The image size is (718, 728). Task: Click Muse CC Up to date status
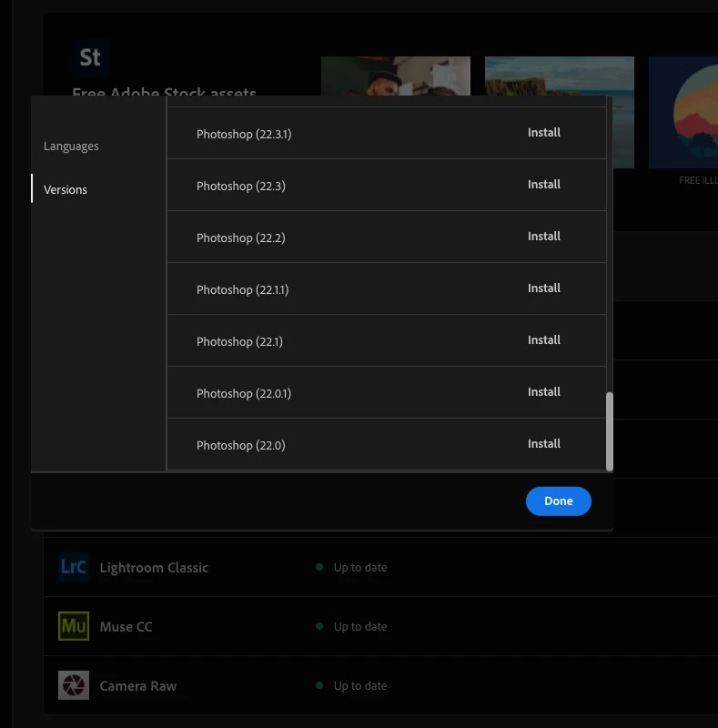click(351, 626)
